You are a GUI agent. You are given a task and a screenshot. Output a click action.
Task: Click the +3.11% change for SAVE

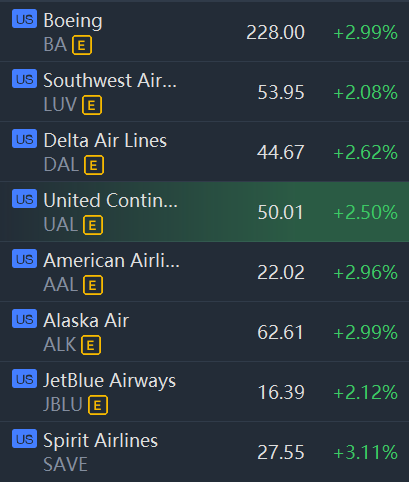coord(365,452)
